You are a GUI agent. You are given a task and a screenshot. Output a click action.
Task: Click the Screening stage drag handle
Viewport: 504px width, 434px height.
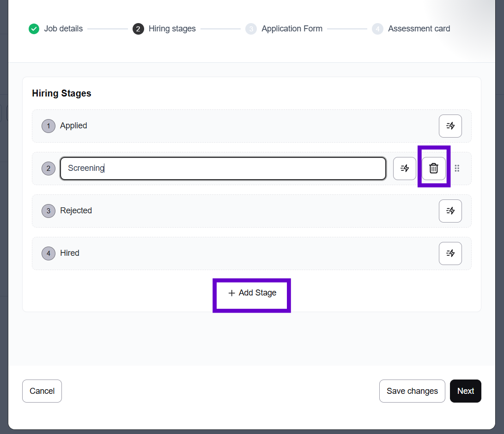pos(457,169)
